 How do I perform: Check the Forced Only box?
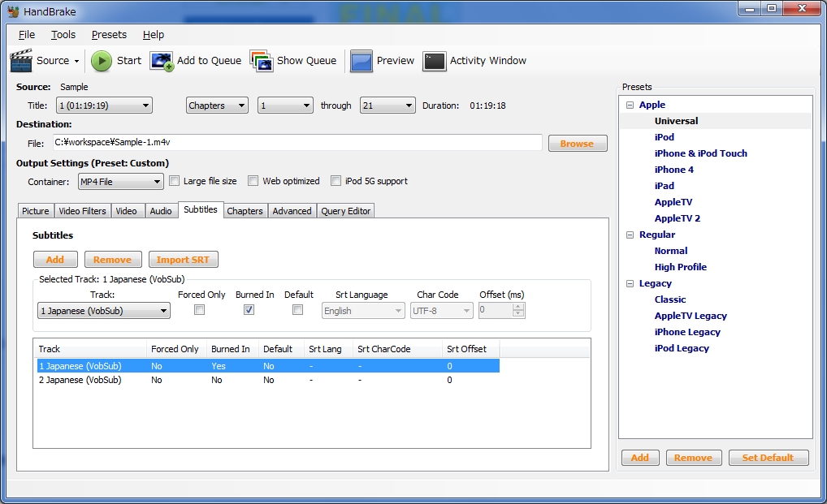[x=199, y=310]
